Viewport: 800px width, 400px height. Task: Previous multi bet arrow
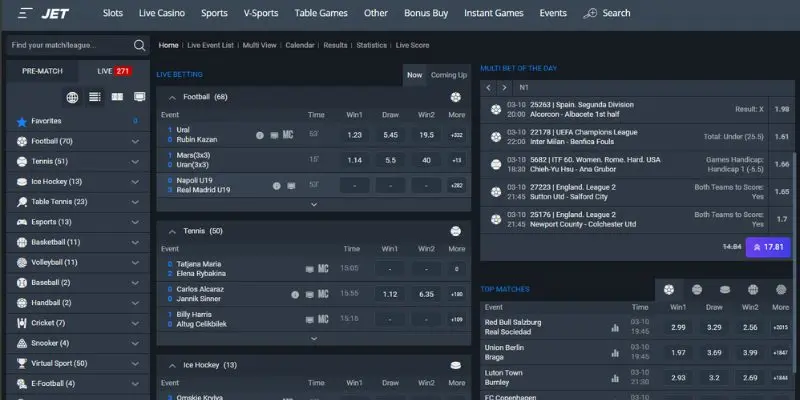coord(488,88)
